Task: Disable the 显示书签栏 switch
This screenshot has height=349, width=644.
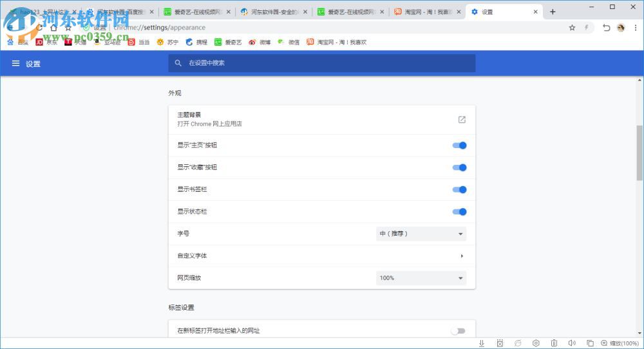Action: coord(459,190)
